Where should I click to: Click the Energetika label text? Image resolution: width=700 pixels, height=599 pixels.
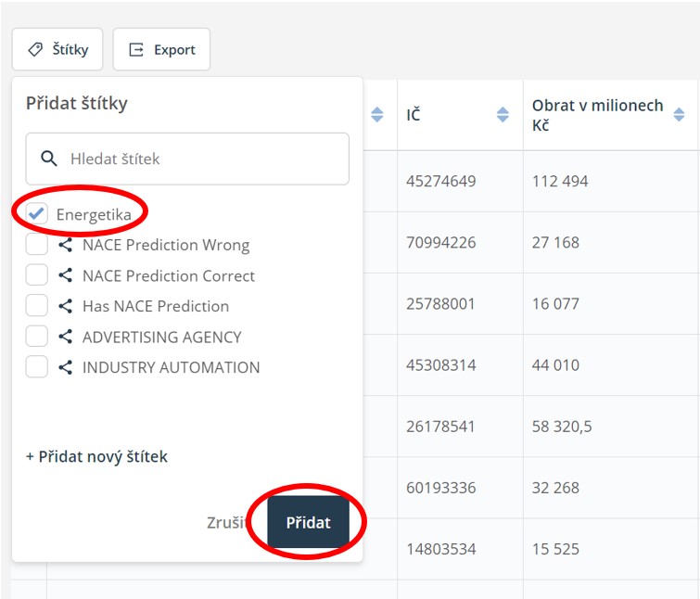(x=94, y=215)
